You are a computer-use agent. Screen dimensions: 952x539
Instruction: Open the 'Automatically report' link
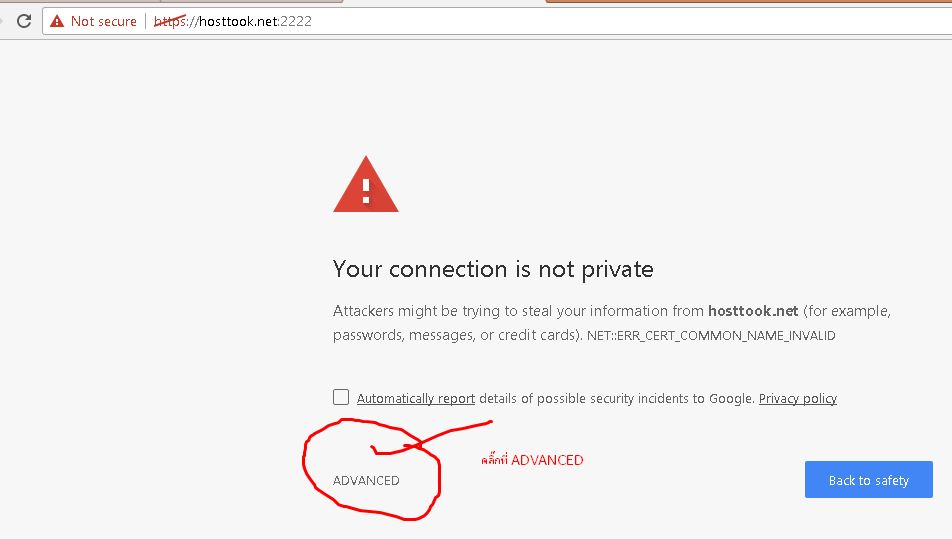click(416, 398)
